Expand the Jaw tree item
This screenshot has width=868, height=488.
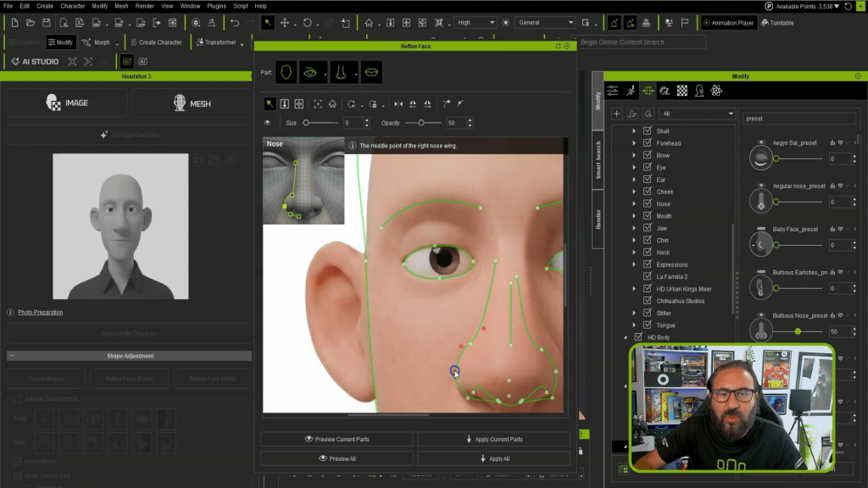click(634, 228)
